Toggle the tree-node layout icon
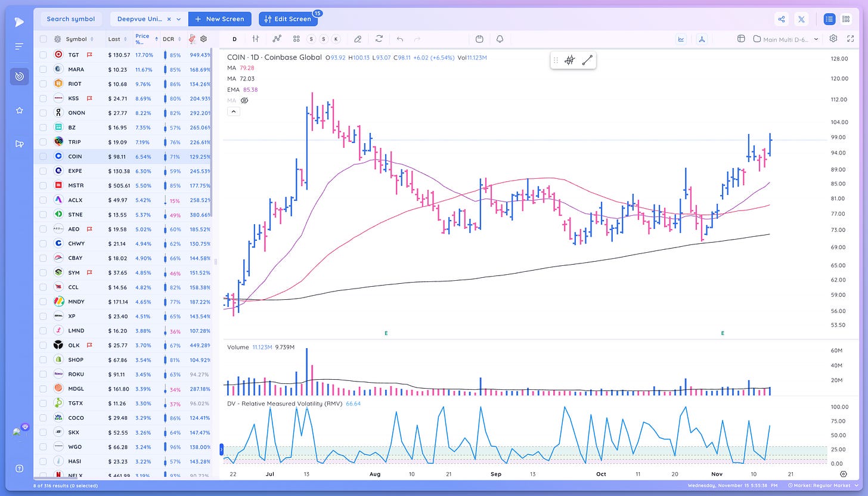 tap(702, 39)
